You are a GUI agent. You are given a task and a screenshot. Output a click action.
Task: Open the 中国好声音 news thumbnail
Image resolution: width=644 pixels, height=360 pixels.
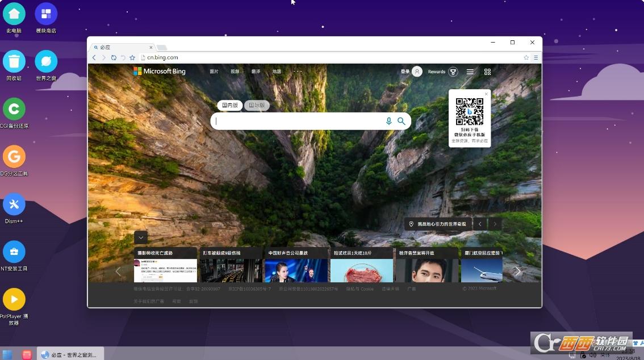click(x=296, y=270)
